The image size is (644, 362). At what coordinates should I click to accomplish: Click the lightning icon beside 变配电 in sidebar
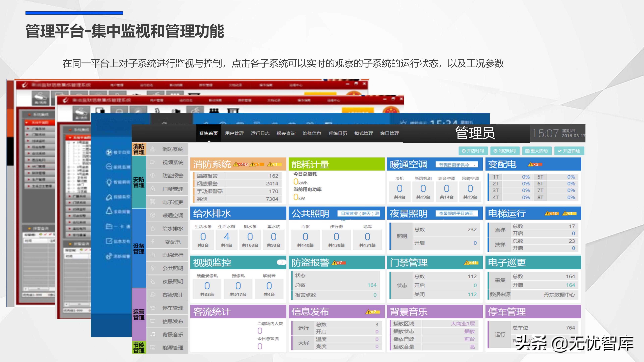point(152,242)
